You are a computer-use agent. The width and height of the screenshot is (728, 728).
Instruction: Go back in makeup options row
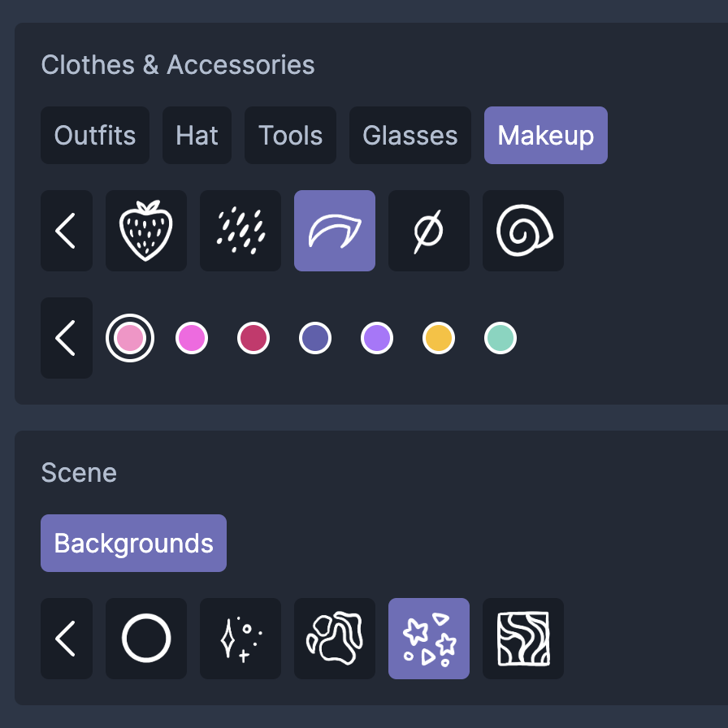point(67,230)
